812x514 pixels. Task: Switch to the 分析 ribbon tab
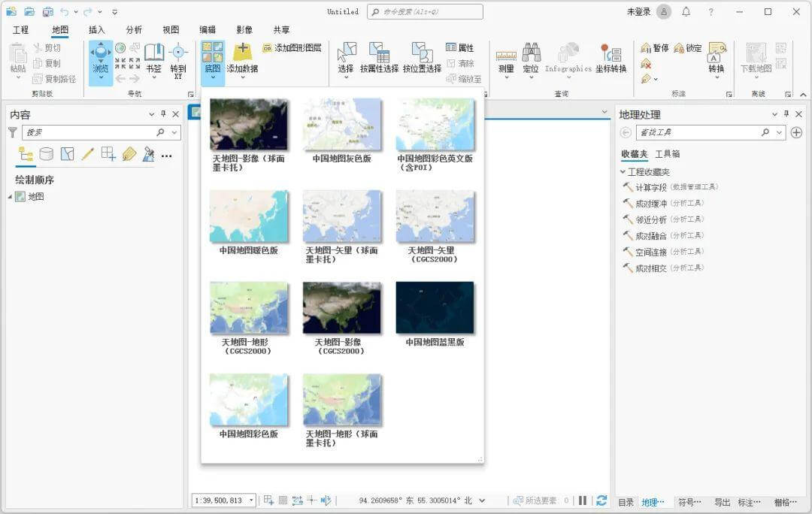134,30
